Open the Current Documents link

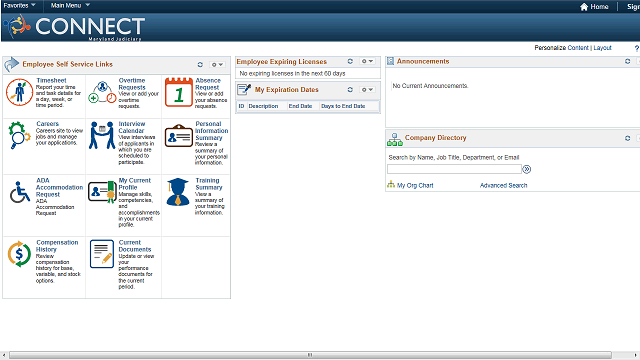click(x=135, y=246)
